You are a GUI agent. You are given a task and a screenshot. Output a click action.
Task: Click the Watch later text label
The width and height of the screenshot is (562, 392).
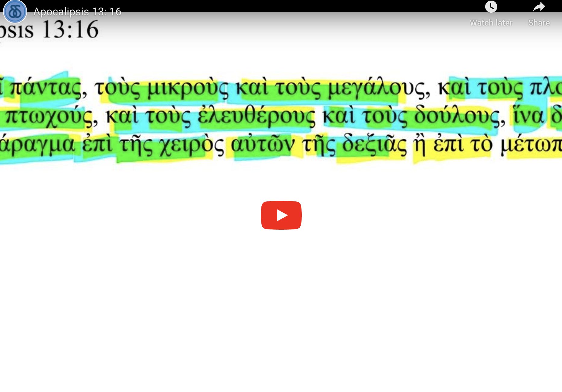491,23
